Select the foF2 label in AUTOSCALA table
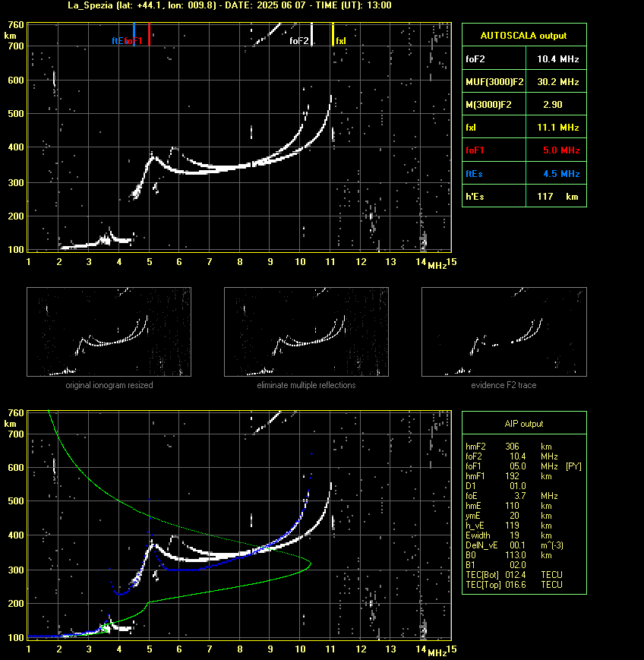The image size is (644, 660). tap(475, 59)
